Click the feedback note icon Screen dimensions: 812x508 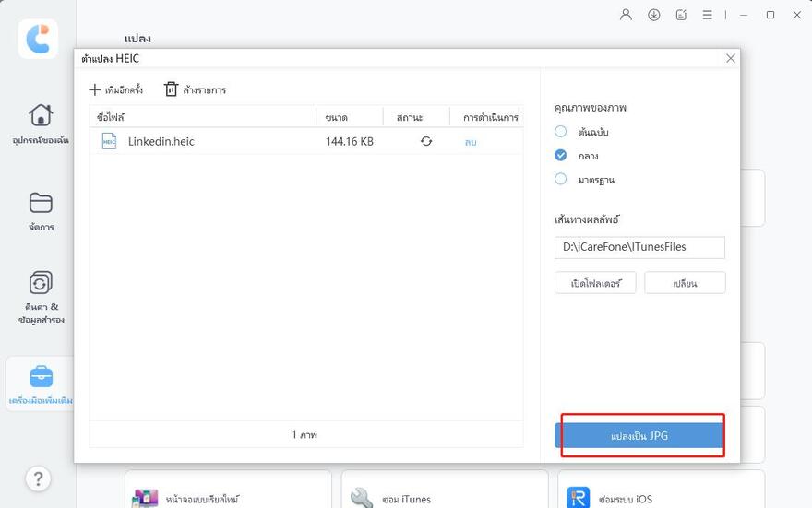(681, 15)
